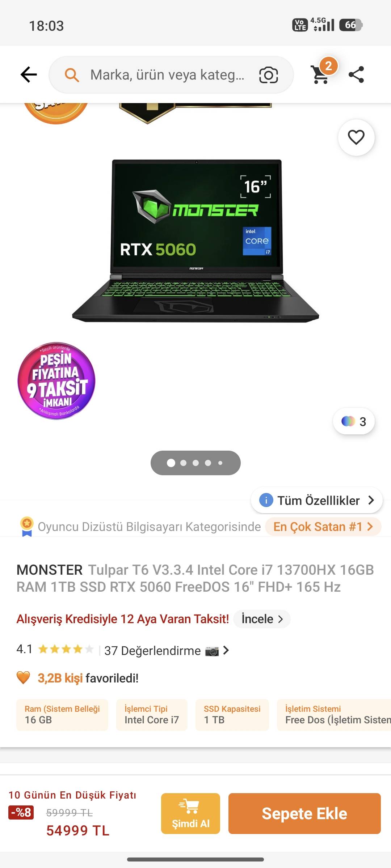Tap the photo reviews camera icon
The image size is (391, 868).
pyautogui.click(x=212, y=651)
